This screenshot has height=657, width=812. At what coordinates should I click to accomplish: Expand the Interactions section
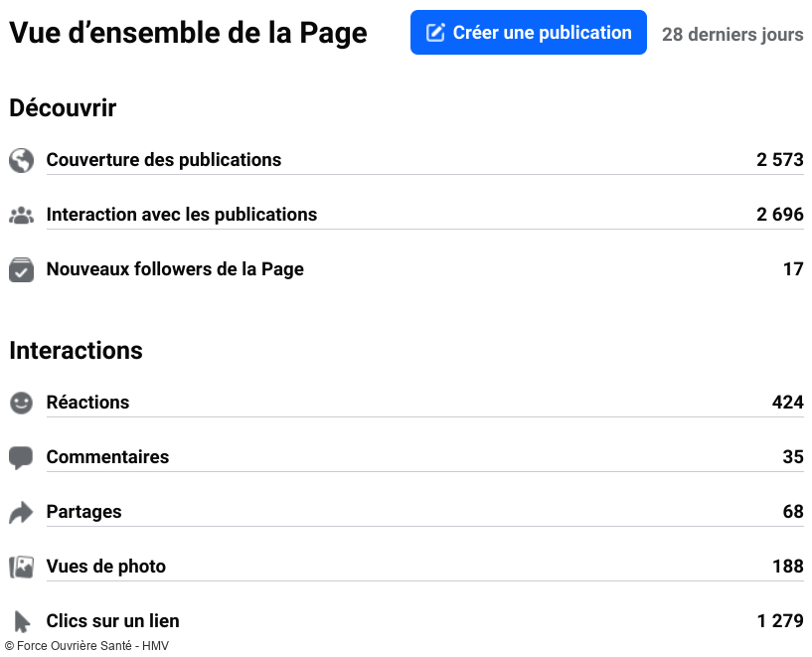76,351
